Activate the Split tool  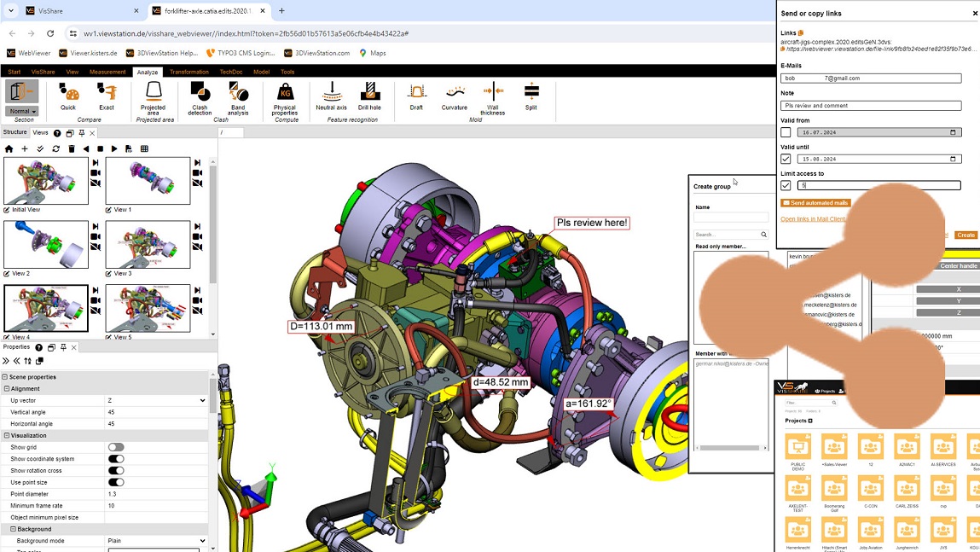531,96
